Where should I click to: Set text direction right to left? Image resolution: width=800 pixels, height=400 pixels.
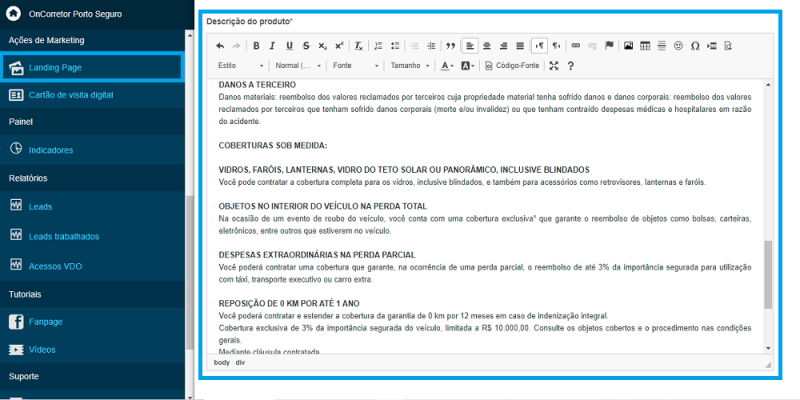[x=556, y=46]
